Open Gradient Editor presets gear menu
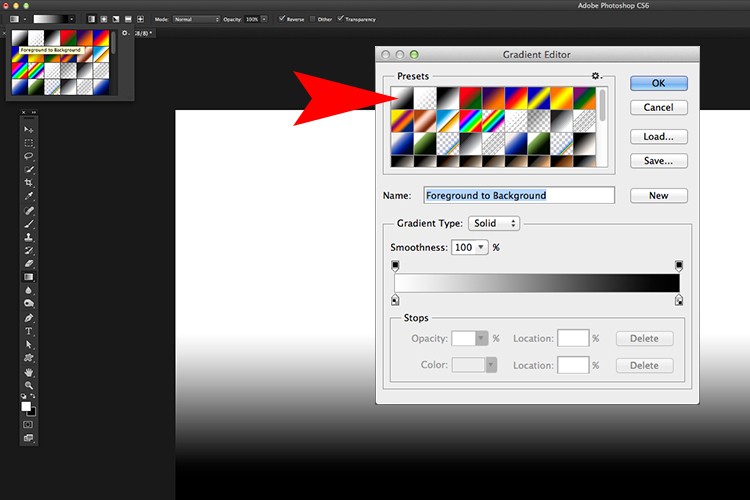 pos(596,76)
